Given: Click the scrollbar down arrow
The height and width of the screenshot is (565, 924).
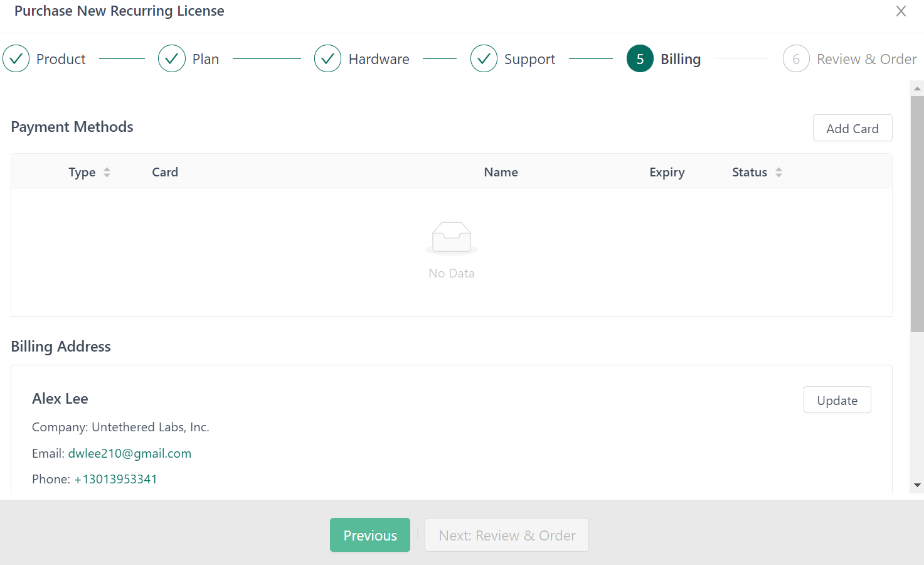Looking at the screenshot, I should click(917, 485).
